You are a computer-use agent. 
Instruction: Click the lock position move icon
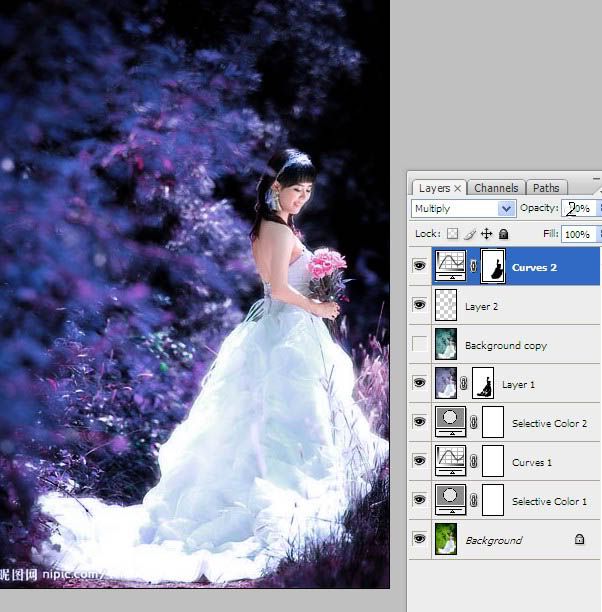pos(486,234)
